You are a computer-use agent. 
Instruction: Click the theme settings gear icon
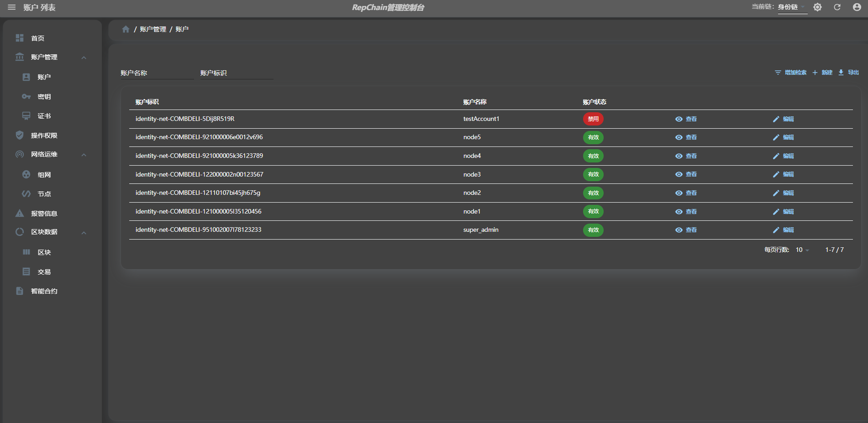click(x=817, y=7)
